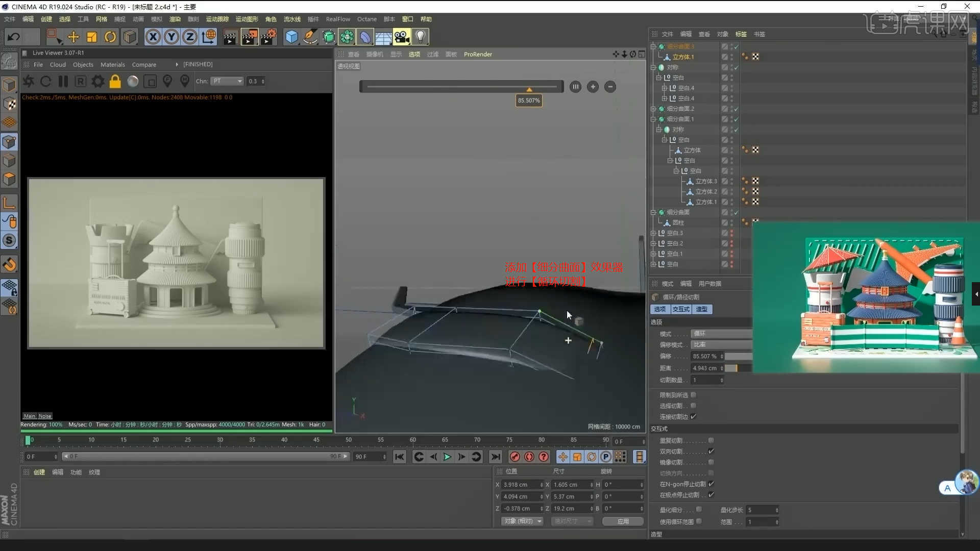This screenshot has height=551, width=980.
Task: Enable 限制到所选 checkbox
Action: (x=693, y=395)
